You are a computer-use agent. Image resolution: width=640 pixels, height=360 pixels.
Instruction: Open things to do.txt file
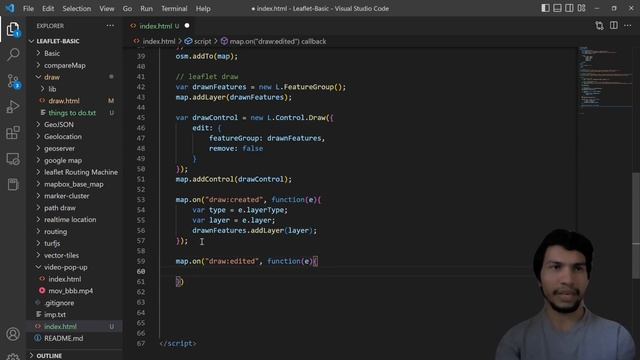pyautogui.click(x=72, y=113)
